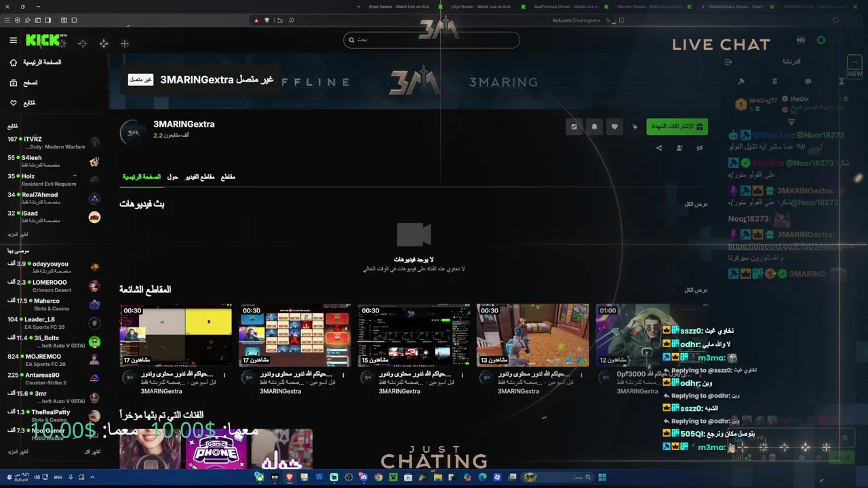The image size is (868, 488).
Task: Open Maherco recommended channel
Action: [x=54, y=304]
